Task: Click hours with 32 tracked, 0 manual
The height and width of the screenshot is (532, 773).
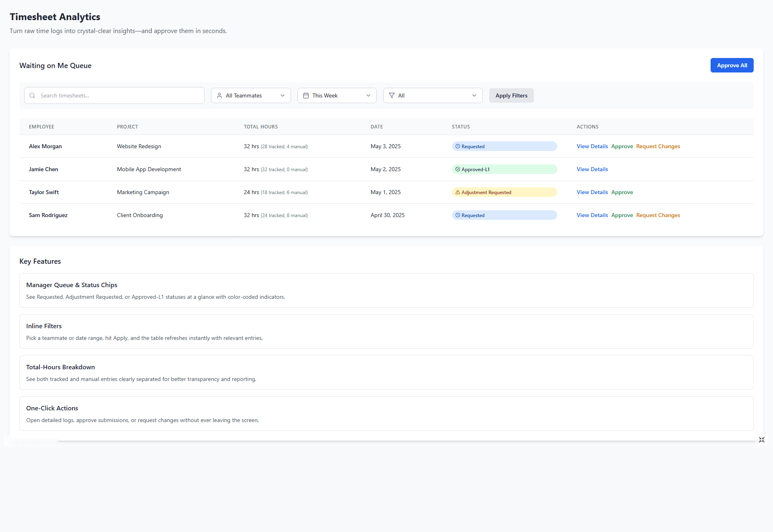Action: click(x=276, y=169)
